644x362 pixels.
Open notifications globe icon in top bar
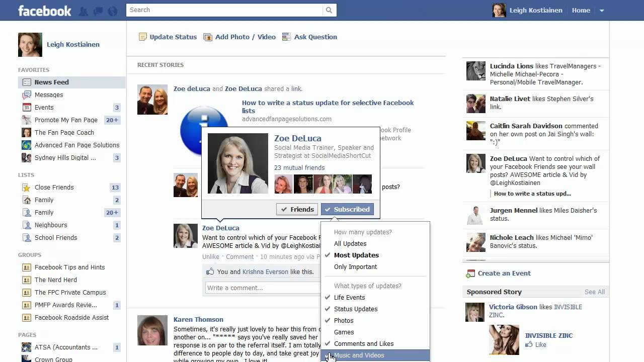113,11
